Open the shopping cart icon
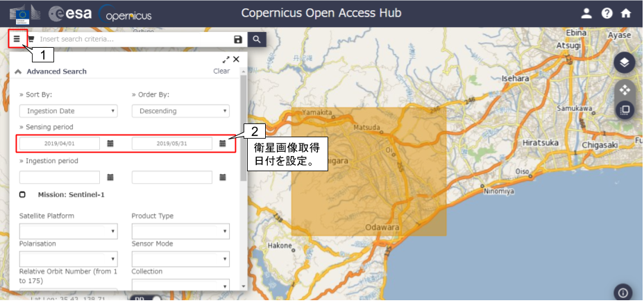This screenshot has width=644, height=303. pos(31,39)
